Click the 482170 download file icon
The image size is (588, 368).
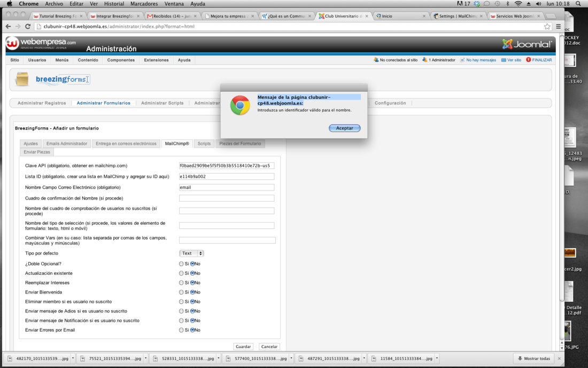[10, 358]
